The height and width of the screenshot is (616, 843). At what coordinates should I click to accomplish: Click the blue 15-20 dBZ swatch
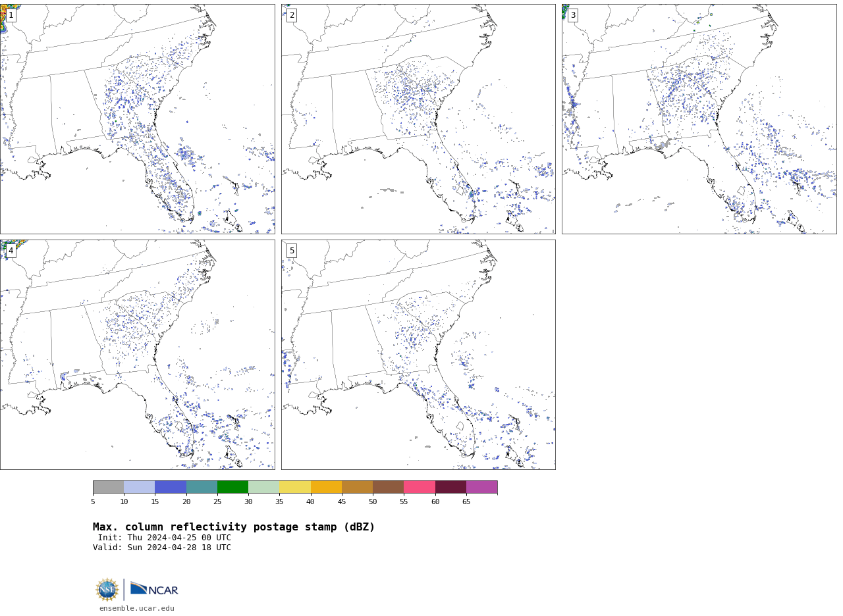click(171, 487)
